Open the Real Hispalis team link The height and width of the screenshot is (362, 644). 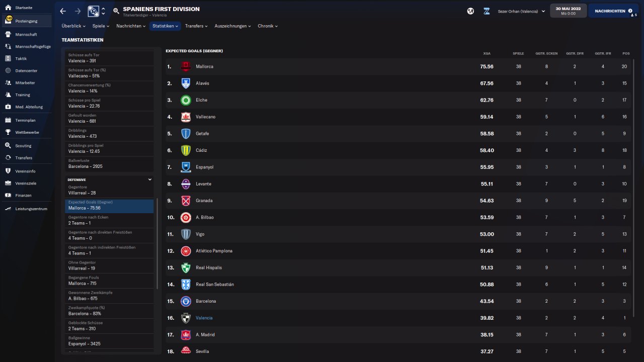pyautogui.click(x=209, y=267)
